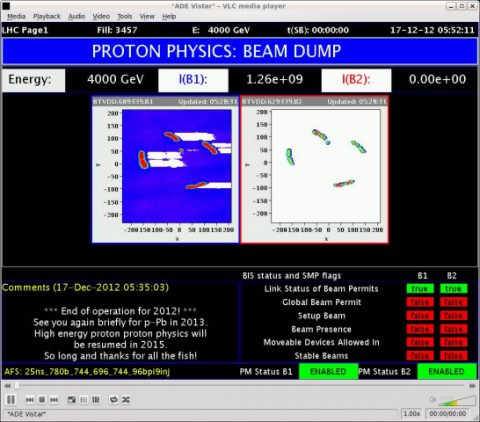The height and width of the screenshot is (422, 480).
Task: Click the blue B1 beam dump plot
Action: click(x=177, y=166)
